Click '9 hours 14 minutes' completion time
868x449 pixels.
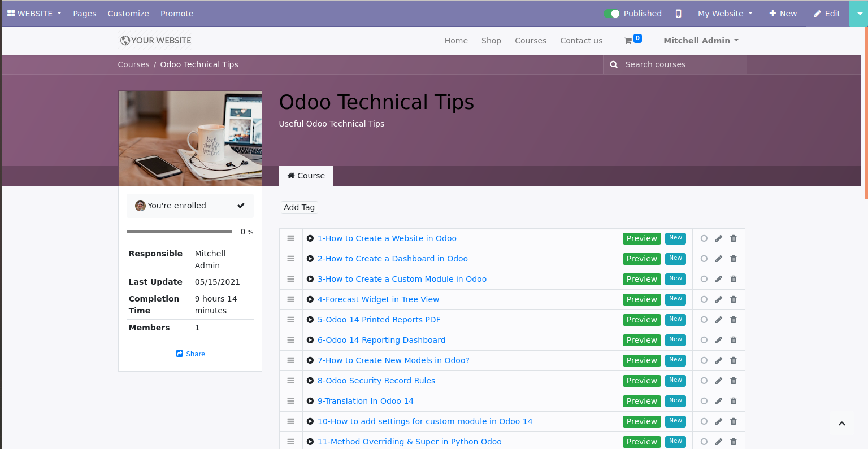click(x=216, y=304)
